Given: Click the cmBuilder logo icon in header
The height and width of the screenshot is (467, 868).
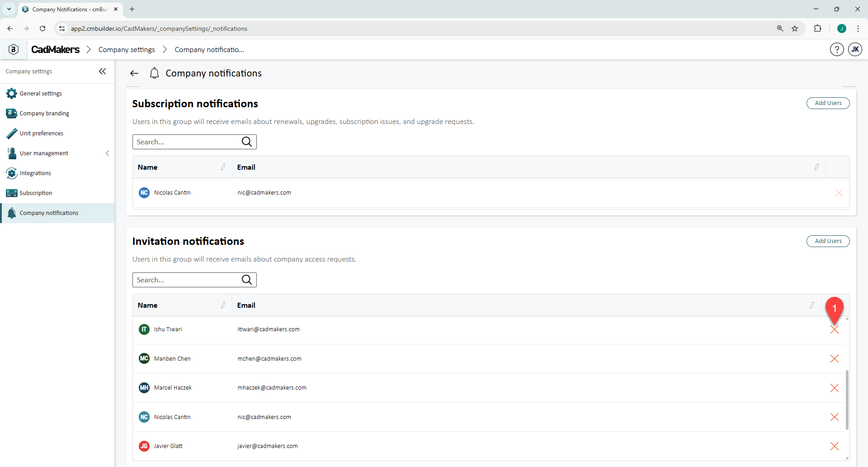Looking at the screenshot, I should coord(14,49).
